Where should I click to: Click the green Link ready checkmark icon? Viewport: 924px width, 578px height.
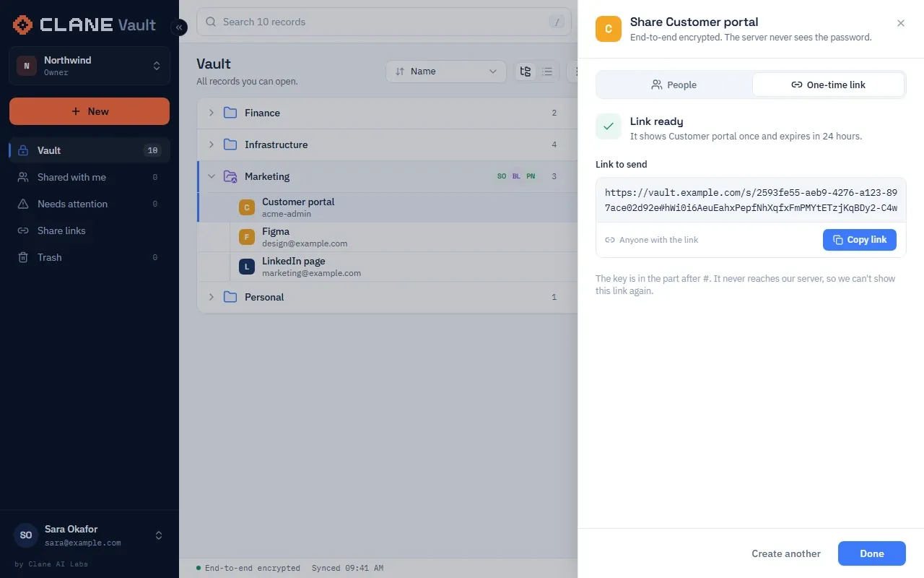pos(609,126)
